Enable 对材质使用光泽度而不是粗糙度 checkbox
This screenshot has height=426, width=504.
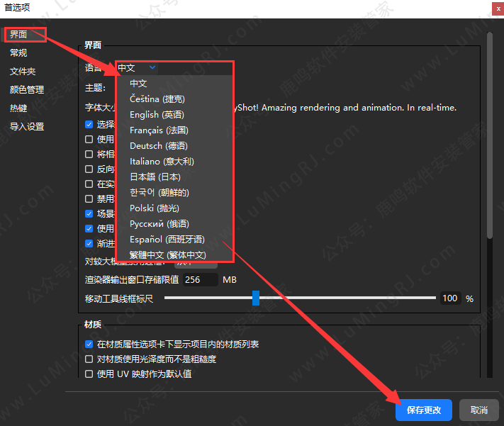pyautogui.click(x=89, y=359)
